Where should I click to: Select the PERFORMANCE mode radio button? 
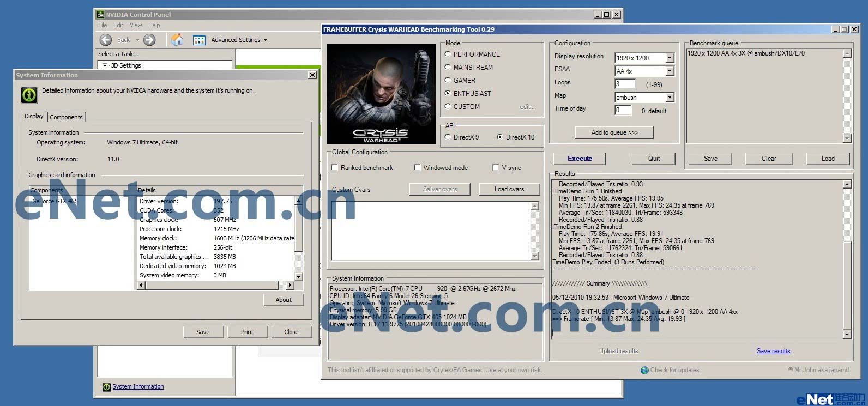click(448, 54)
